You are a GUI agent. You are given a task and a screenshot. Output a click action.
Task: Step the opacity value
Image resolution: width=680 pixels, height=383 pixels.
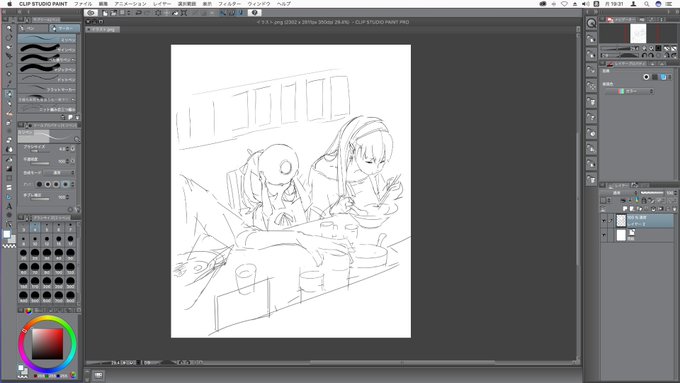68,161
